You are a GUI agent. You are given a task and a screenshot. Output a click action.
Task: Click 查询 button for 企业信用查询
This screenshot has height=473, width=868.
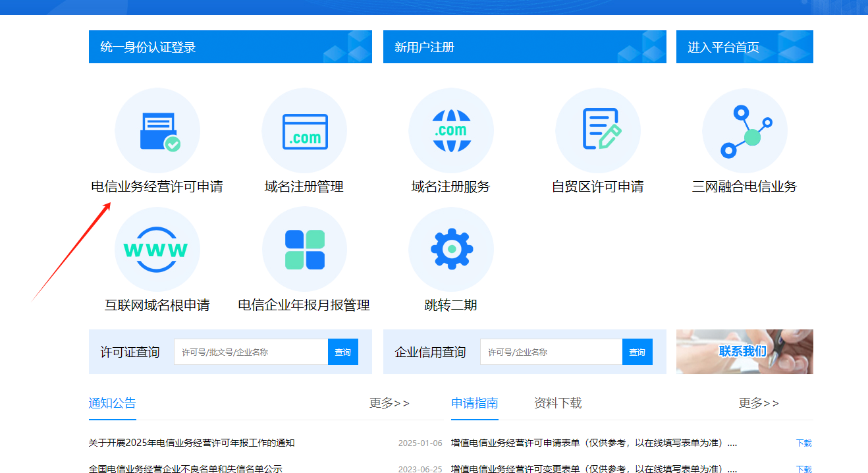click(637, 352)
